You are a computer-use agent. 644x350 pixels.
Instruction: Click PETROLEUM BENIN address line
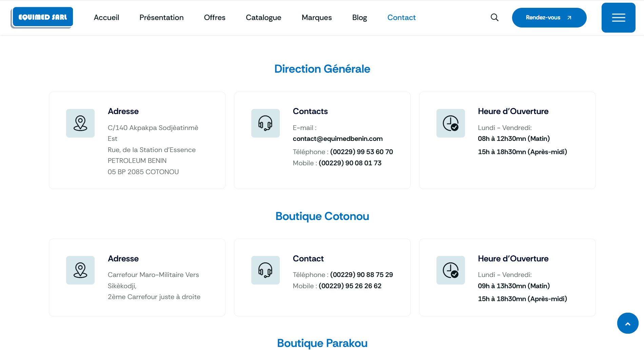coord(137,161)
